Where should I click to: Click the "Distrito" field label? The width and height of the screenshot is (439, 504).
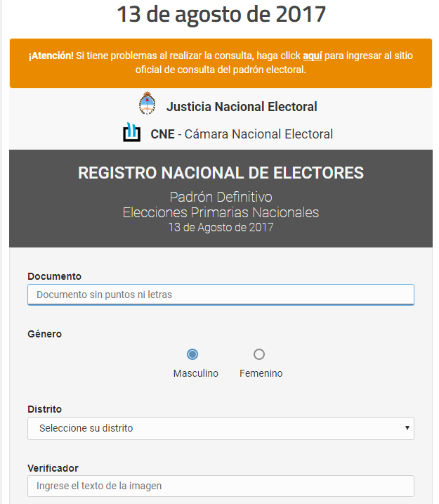[x=44, y=409]
